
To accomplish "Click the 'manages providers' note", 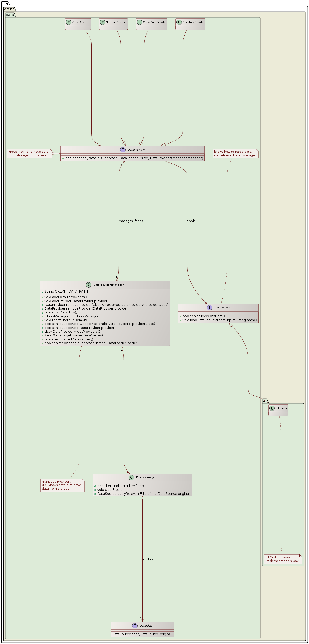I will point(62,485).
